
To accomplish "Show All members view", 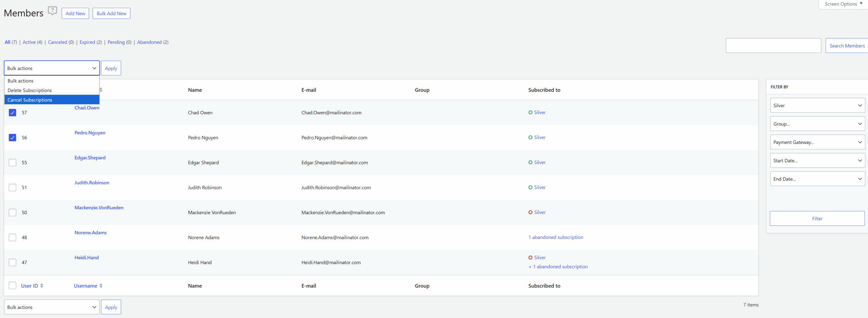I will pos(7,42).
